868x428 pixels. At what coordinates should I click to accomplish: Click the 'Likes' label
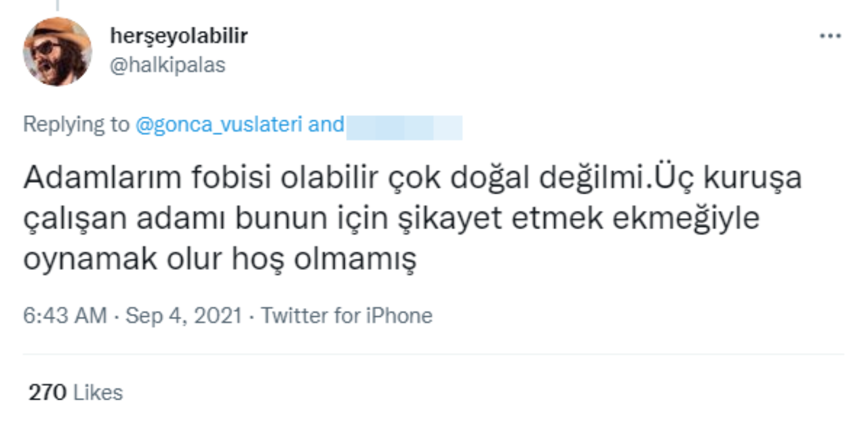tap(98, 393)
